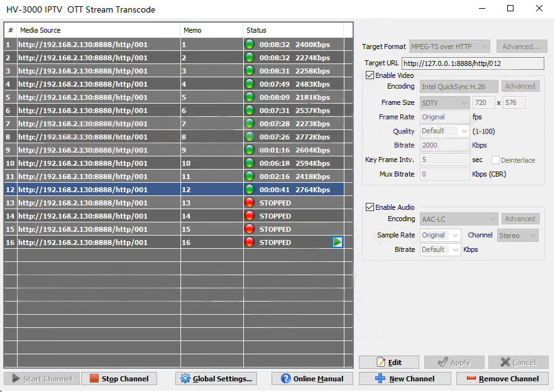The width and height of the screenshot is (555, 392).
Task: Maximize the HV-3000 window
Action: (x=510, y=8)
